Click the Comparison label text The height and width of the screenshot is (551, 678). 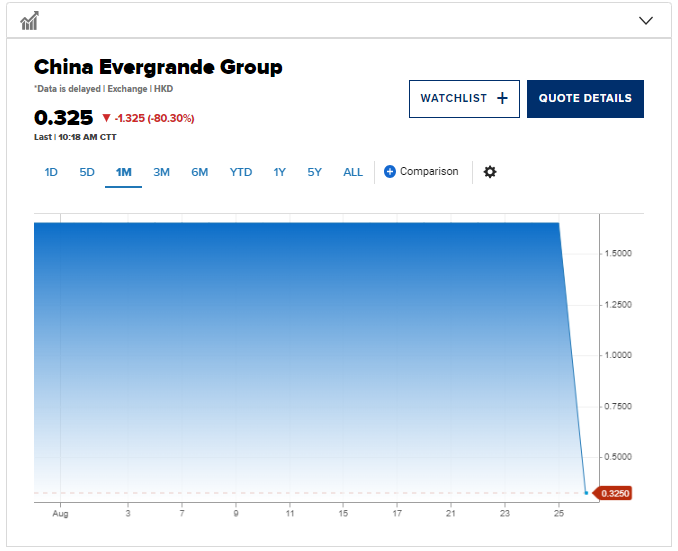pyautogui.click(x=429, y=172)
